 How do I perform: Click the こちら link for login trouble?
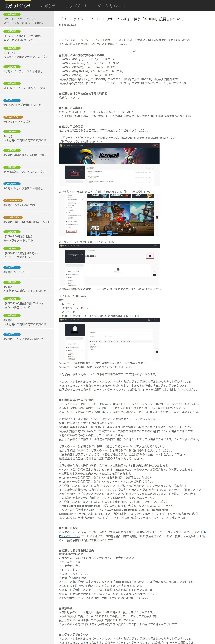tap(84, 642)
